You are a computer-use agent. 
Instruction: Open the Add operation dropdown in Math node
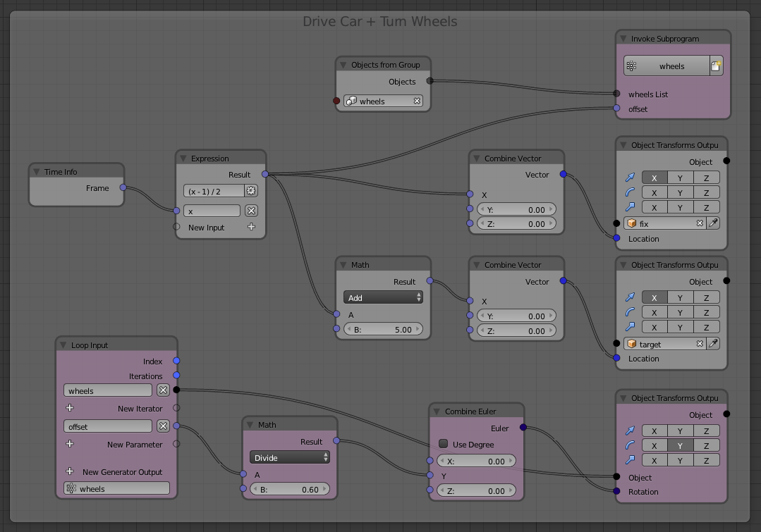[x=383, y=298]
